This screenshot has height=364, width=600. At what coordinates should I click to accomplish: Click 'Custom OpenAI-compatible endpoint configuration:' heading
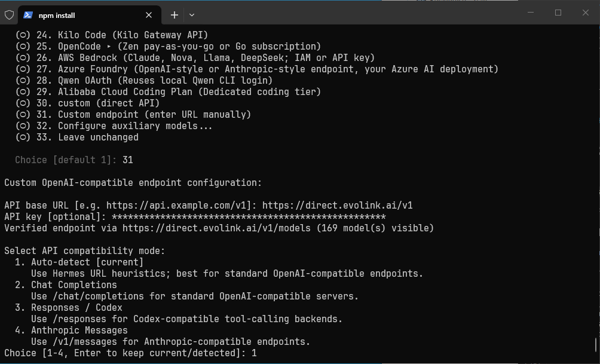(133, 183)
